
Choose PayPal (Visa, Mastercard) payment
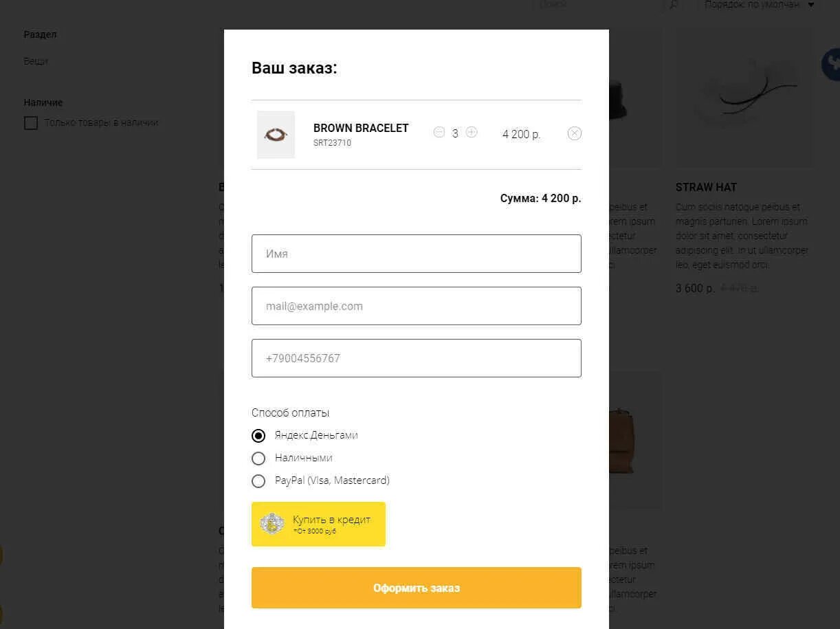point(258,481)
